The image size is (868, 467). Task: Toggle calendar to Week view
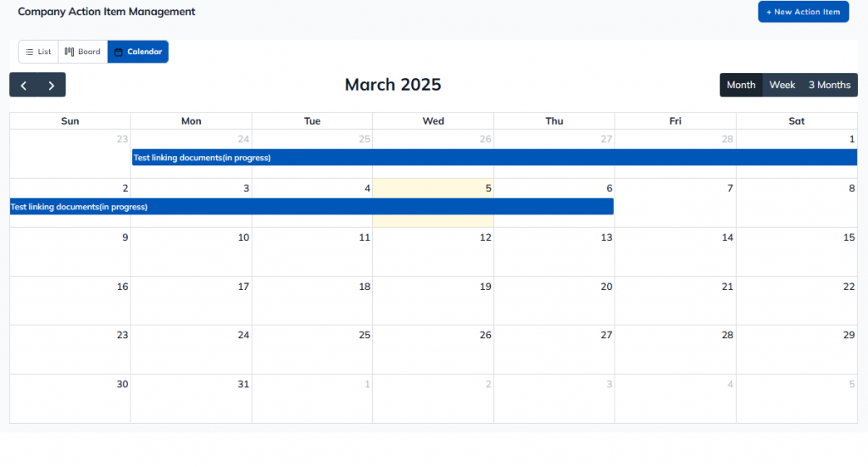[782, 85]
